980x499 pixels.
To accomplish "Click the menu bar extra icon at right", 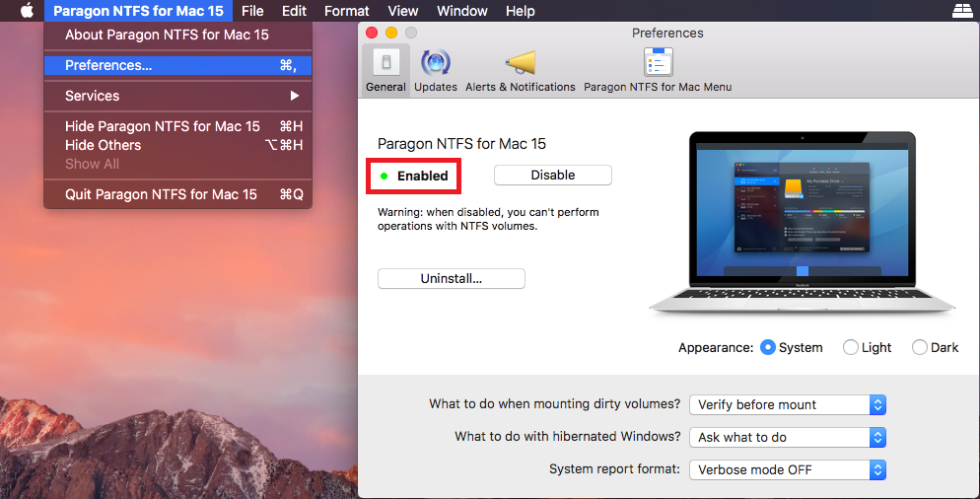I will click(x=962, y=11).
